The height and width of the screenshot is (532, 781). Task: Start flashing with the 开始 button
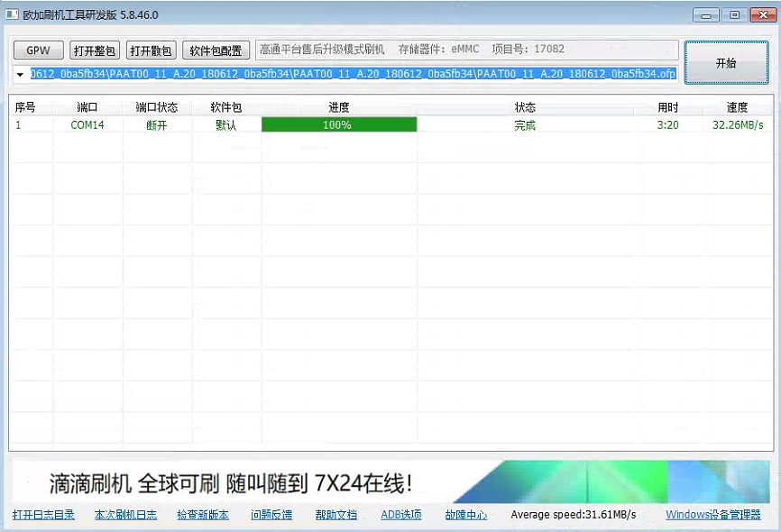726,63
